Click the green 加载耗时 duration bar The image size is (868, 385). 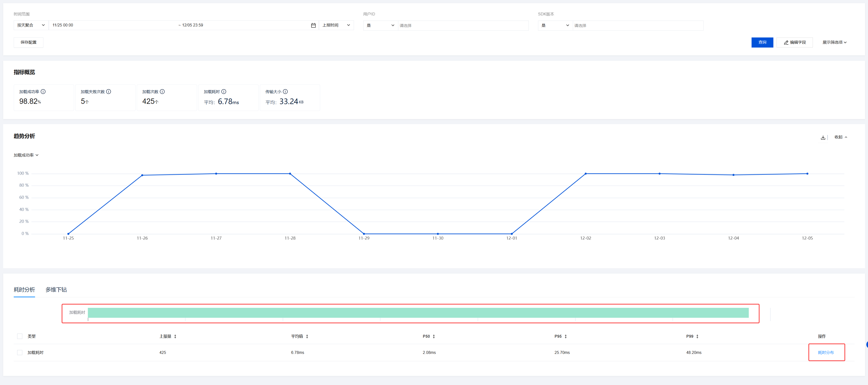click(418, 313)
